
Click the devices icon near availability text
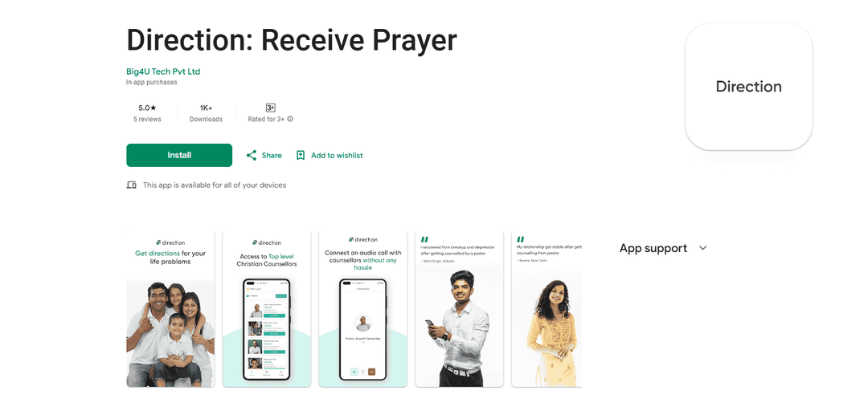pos(131,185)
